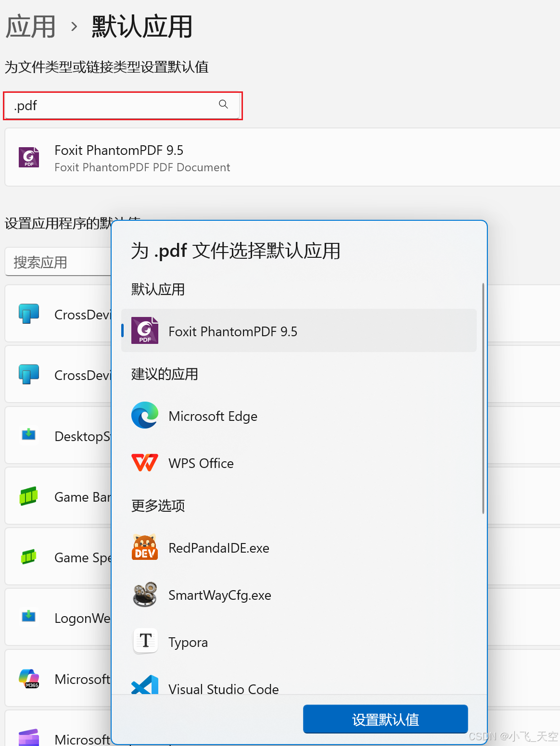Click the Game Spe app icon
This screenshot has width=560, height=746.
[29, 557]
